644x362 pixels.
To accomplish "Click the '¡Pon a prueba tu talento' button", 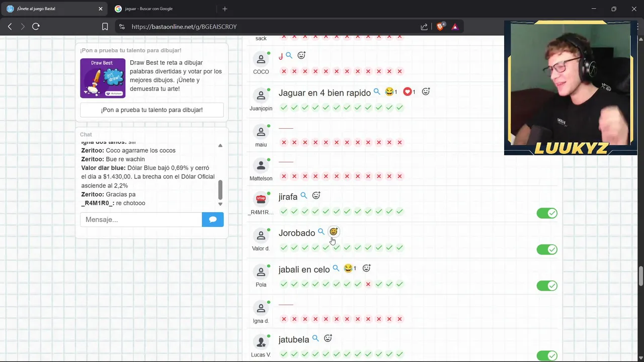I will click(152, 110).
